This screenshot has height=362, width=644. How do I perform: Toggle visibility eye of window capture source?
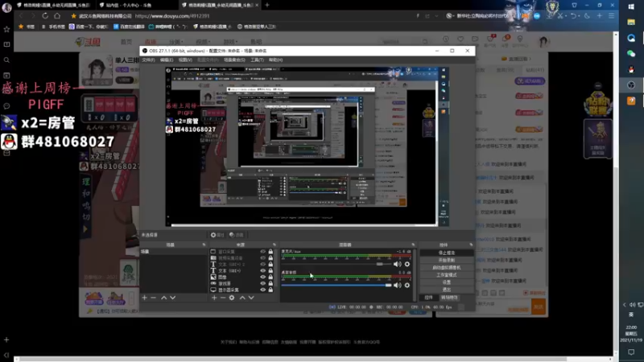(262, 251)
